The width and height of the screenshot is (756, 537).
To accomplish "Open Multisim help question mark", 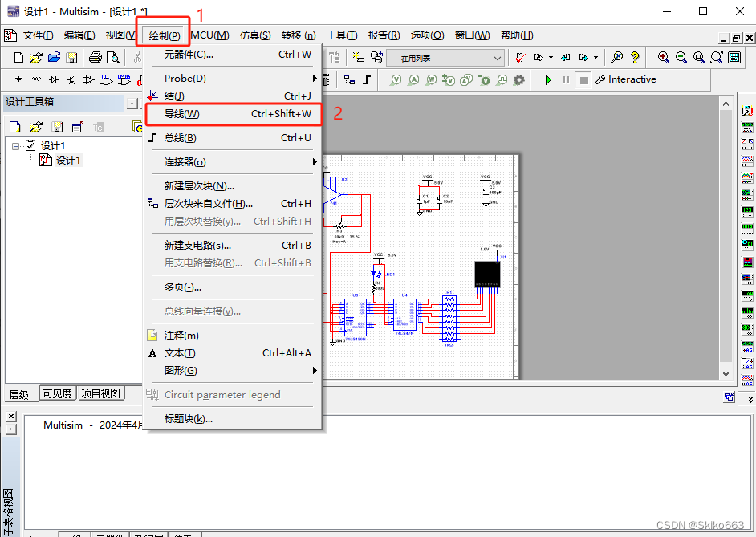I will [635, 57].
